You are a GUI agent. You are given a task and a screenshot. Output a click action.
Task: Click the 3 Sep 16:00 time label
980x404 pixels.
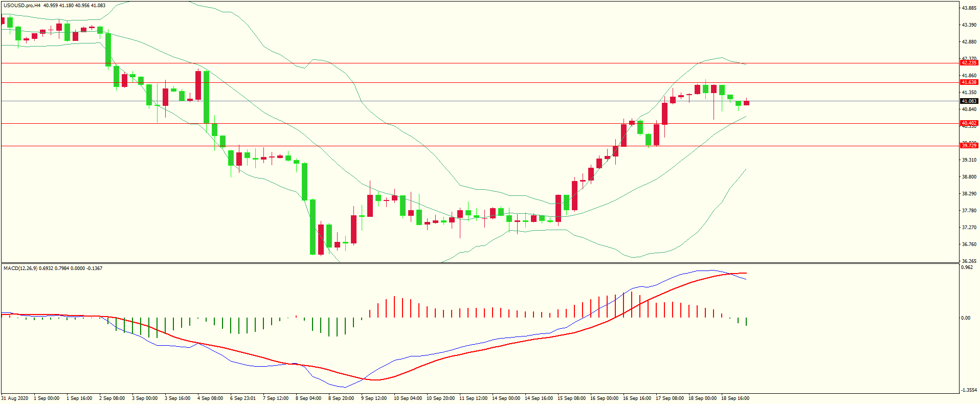(x=177, y=398)
